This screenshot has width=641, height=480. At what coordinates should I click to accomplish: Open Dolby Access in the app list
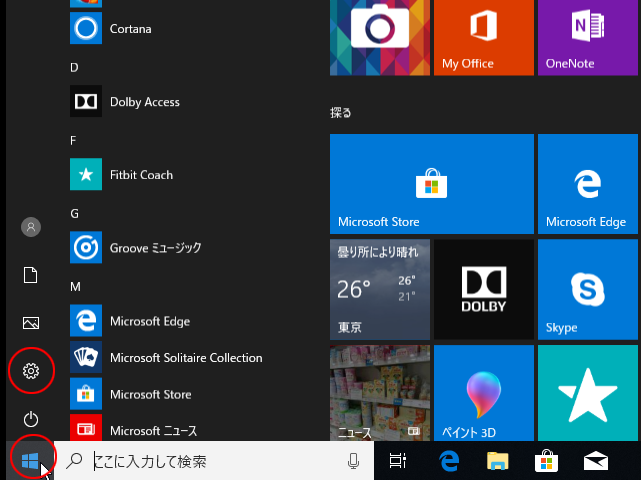pos(144,102)
